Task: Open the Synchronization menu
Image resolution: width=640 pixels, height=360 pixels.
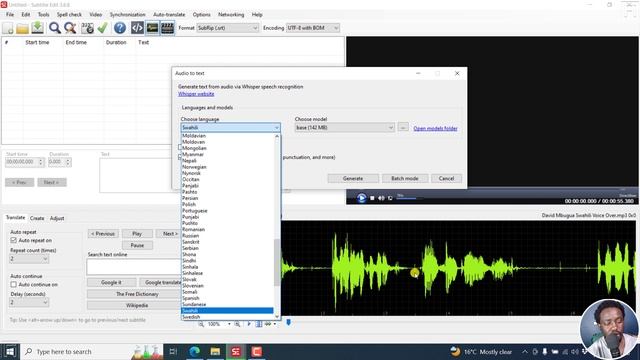Action: click(x=127, y=14)
